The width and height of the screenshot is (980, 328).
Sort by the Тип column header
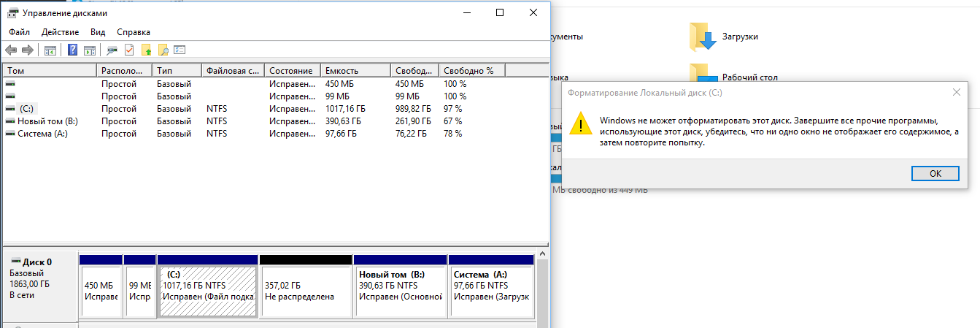[177, 71]
